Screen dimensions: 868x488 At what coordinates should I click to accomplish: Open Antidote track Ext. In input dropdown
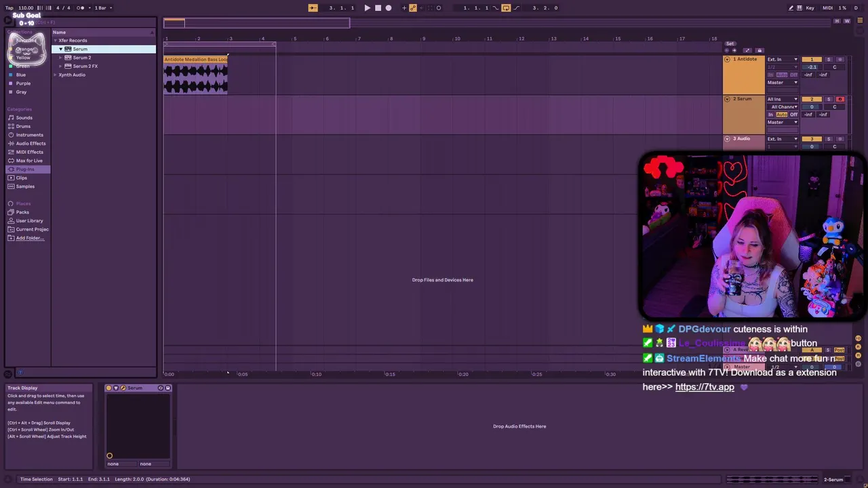(x=783, y=60)
